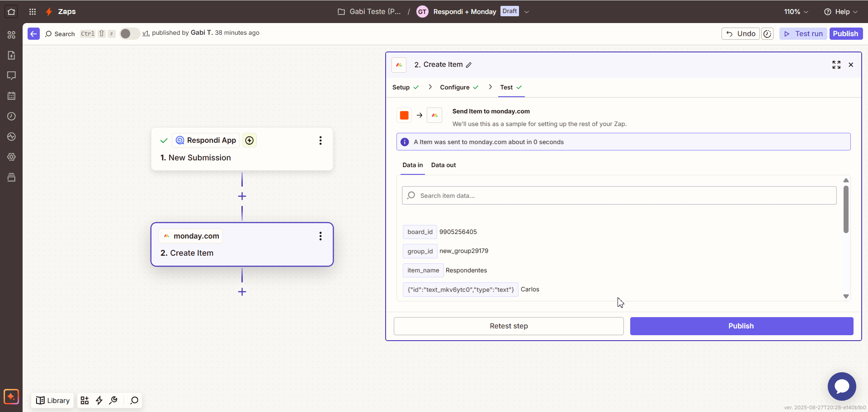Open the editor Search control
Viewport: 868px width, 412px height.
(60, 34)
